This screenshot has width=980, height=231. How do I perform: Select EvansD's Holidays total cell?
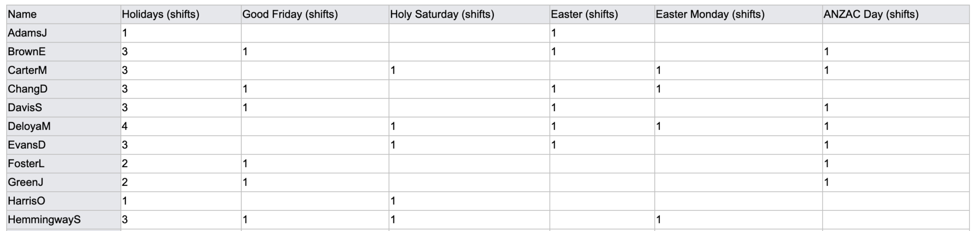point(180,145)
